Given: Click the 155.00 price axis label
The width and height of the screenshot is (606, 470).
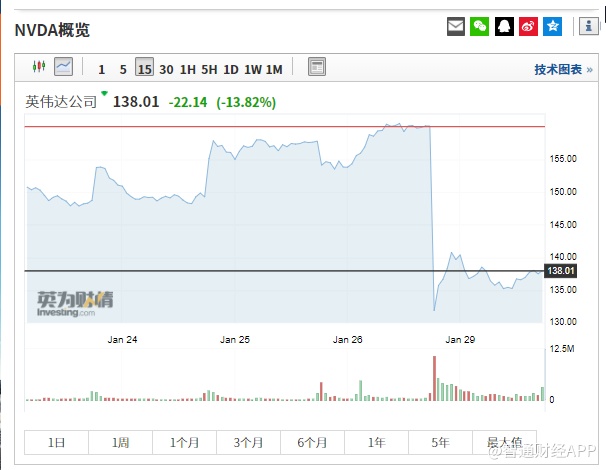Looking at the screenshot, I should [563, 158].
